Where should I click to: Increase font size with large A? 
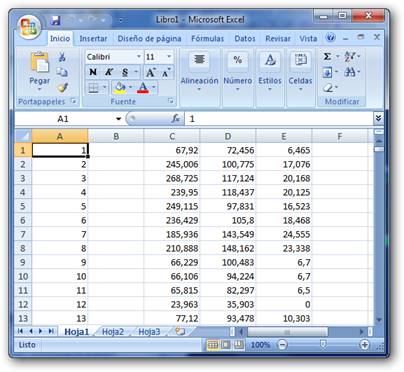(x=150, y=72)
